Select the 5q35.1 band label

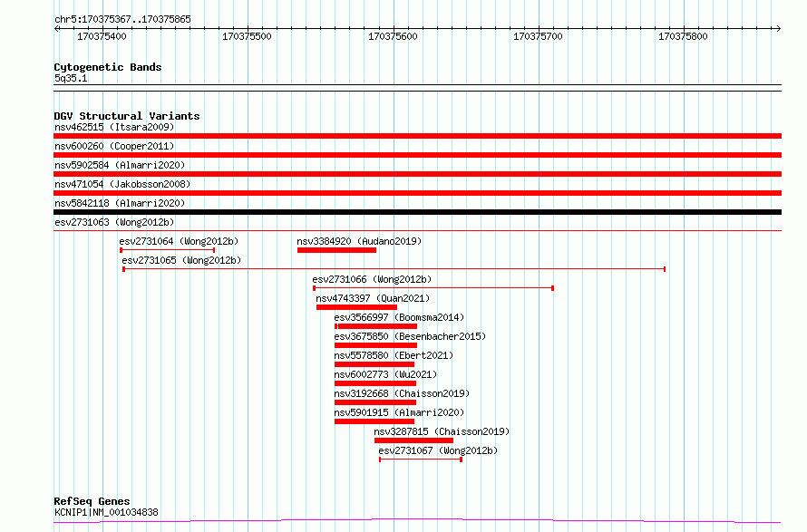coord(71,78)
